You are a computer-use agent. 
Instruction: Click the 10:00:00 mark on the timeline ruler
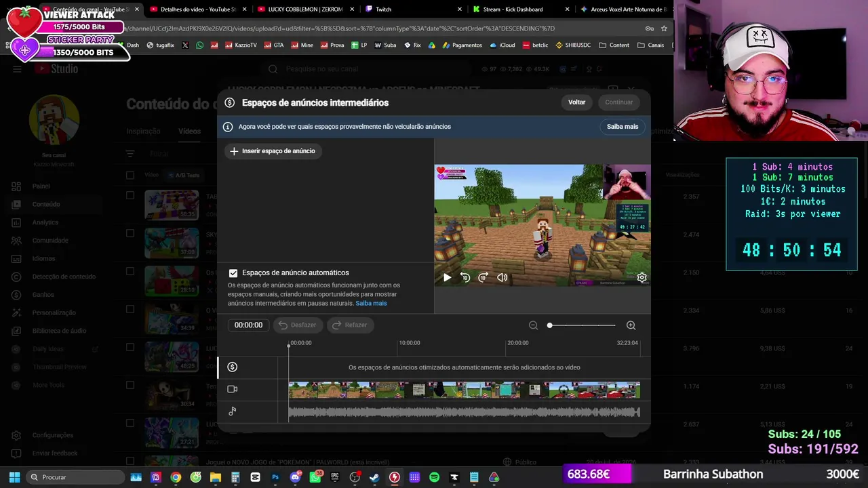click(x=410, y=343)
